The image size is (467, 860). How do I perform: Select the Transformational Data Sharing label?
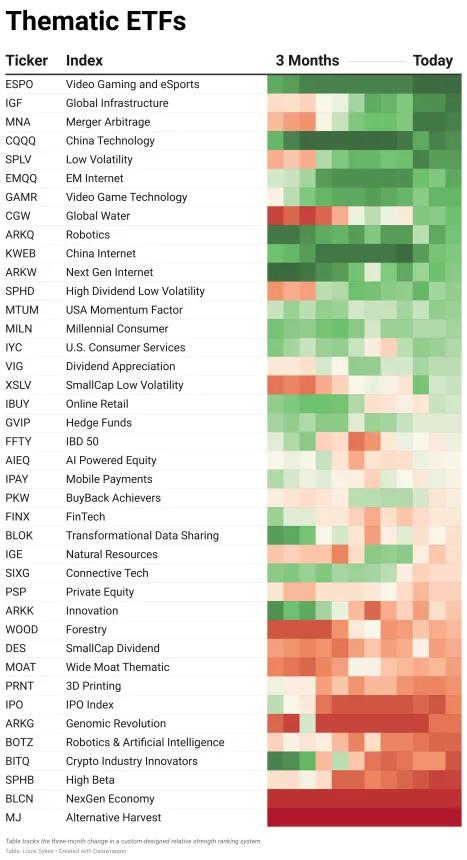(142, 536)
